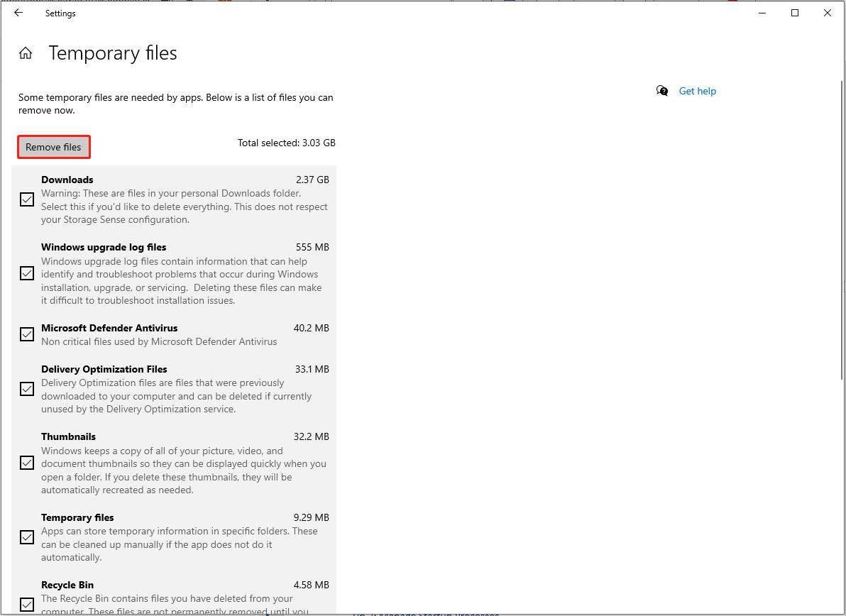This screenshot has height=616, width=846.
Task: Uncheck the Temporary files checkbox
Action: [26, 537]
